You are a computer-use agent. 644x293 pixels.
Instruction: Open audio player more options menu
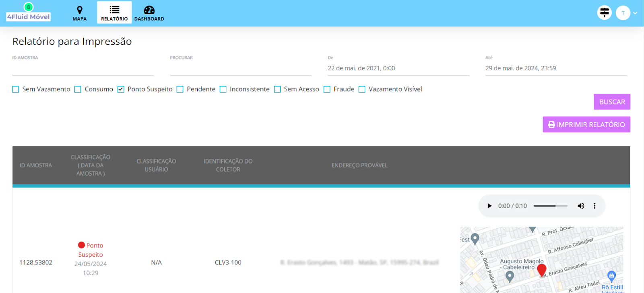pos(594,206)
